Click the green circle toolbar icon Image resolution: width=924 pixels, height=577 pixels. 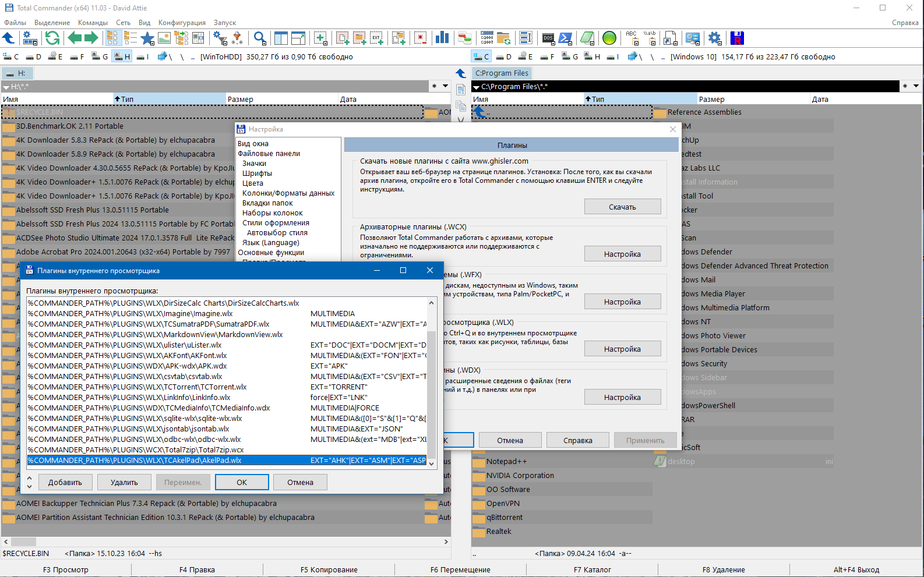click(x=609, y=38)
